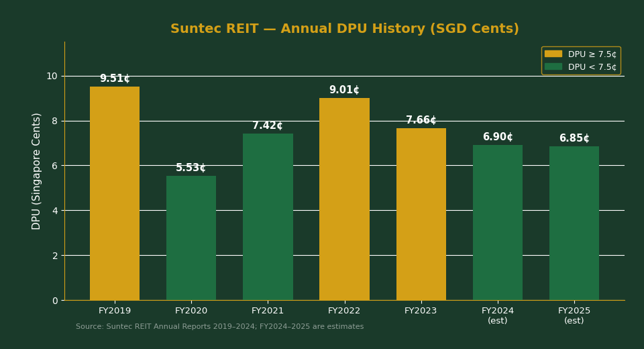Image resolution: width=644 pixels, height=349 pixels.
Task: Click the legend text DPU < 7.5¢
Action: [x=592, y=67]
